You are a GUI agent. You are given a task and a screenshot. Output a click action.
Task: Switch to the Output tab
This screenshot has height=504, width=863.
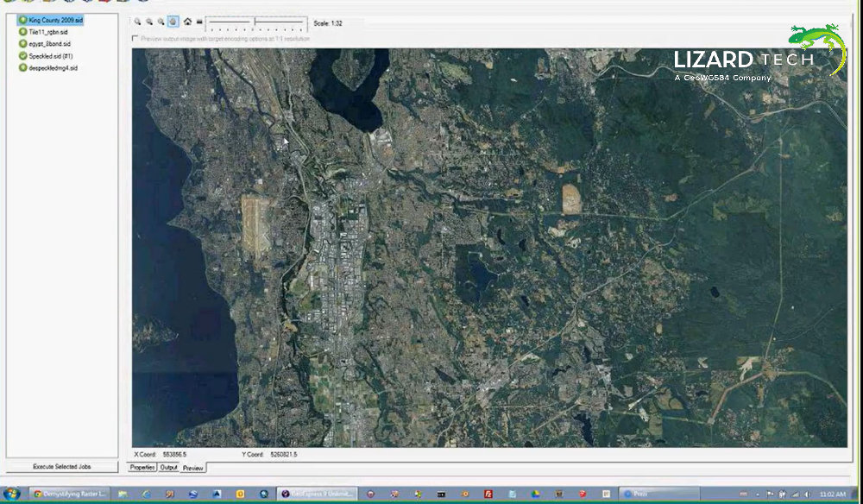169,467
